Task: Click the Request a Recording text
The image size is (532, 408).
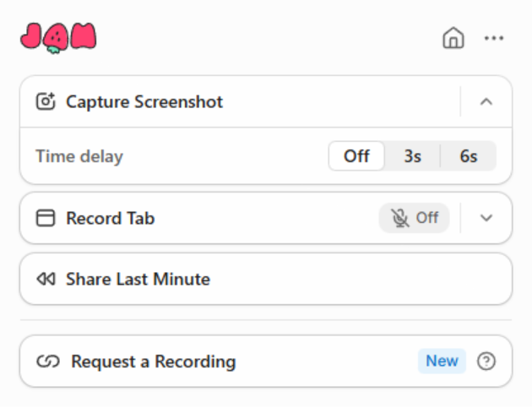Action: 154,362
